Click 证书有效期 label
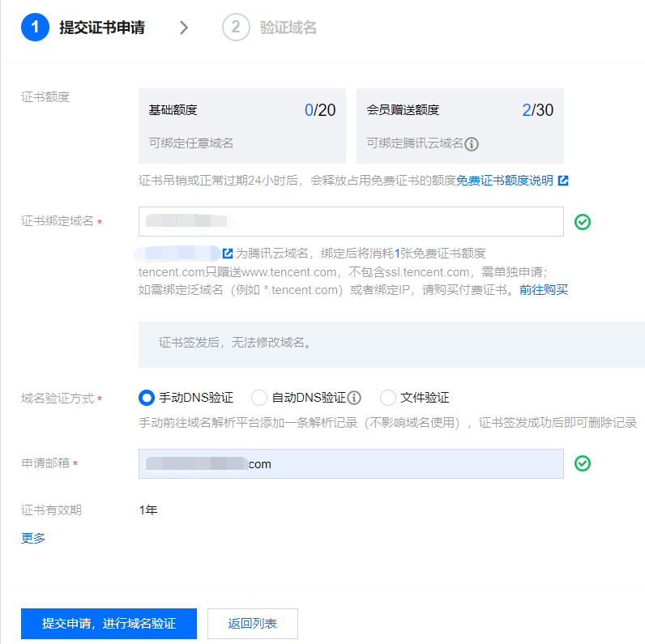Viewport: 645px width, 644px height. click(51, 510)
